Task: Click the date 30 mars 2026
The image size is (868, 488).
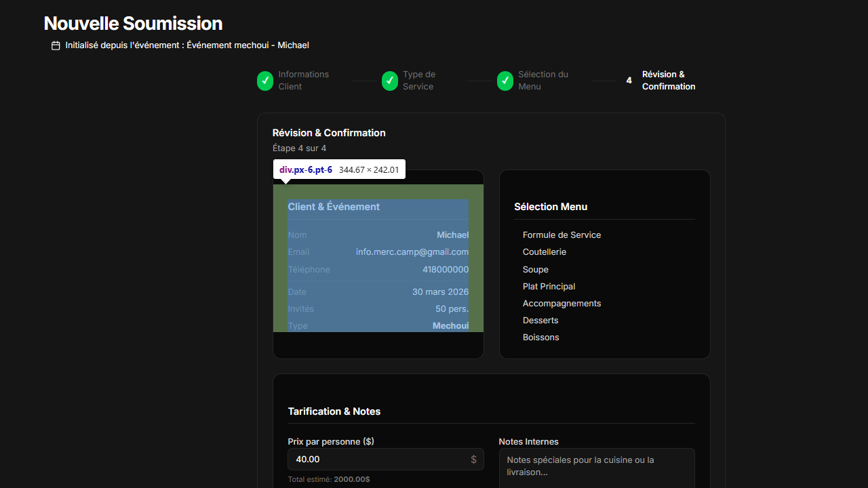Action: [440, 292]
